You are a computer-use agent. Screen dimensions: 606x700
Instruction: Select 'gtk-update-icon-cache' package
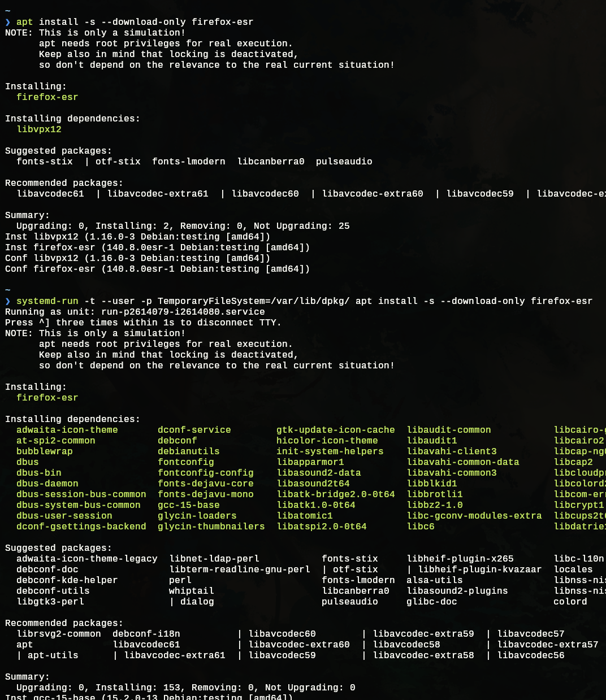(336, 430)
